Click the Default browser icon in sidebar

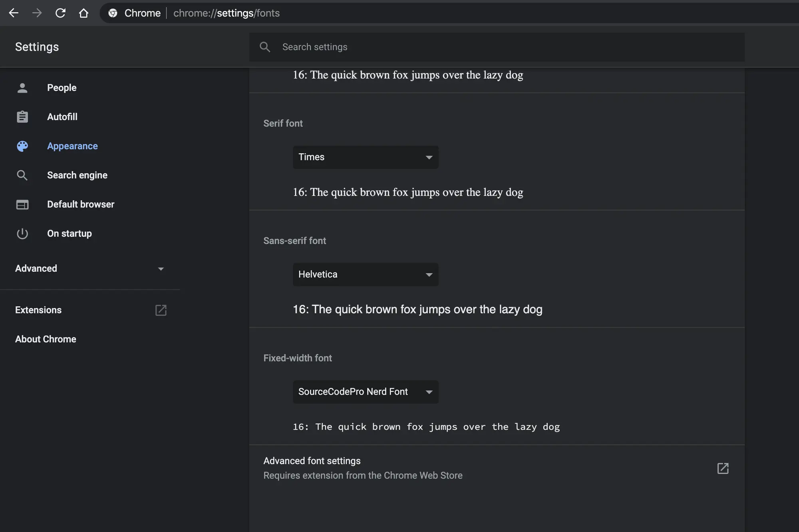tap(21, 204)
